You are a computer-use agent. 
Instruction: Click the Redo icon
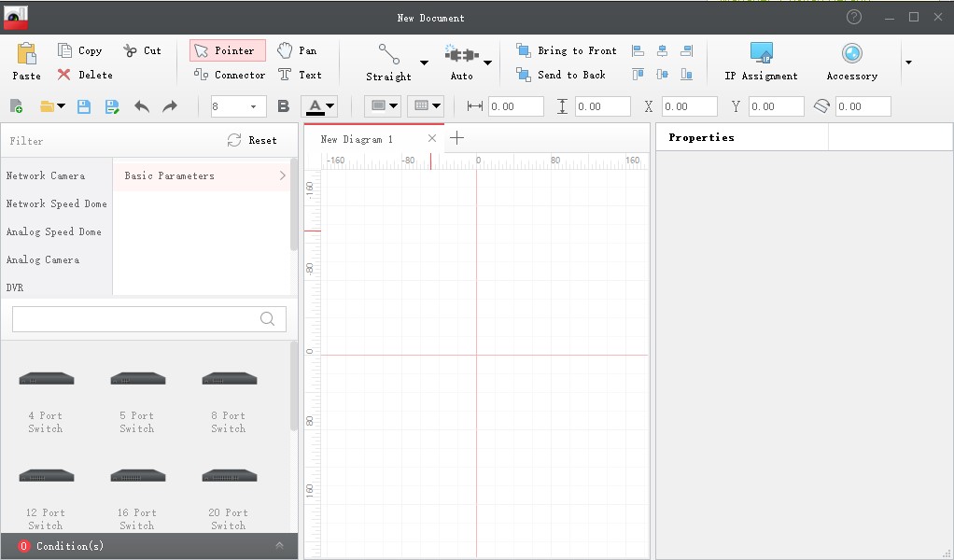(x=171, y=106)
